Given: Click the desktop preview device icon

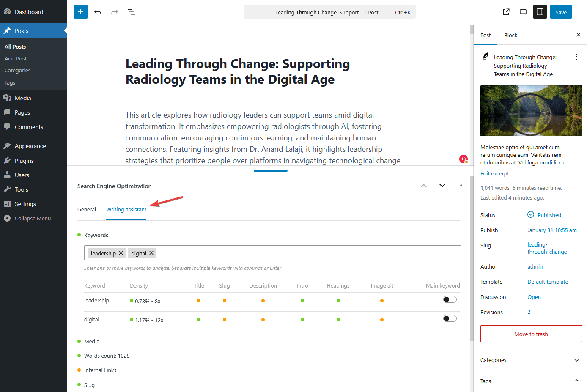Looking at the screenshot, I should point(523,12).
